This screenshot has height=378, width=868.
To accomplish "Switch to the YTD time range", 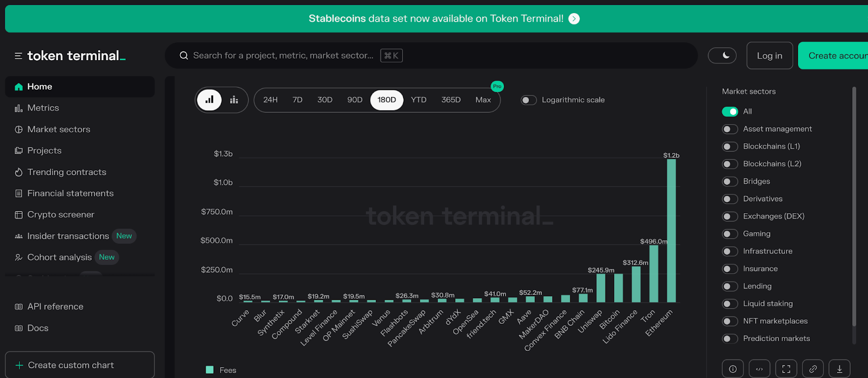I will click(x=419, y=100).
